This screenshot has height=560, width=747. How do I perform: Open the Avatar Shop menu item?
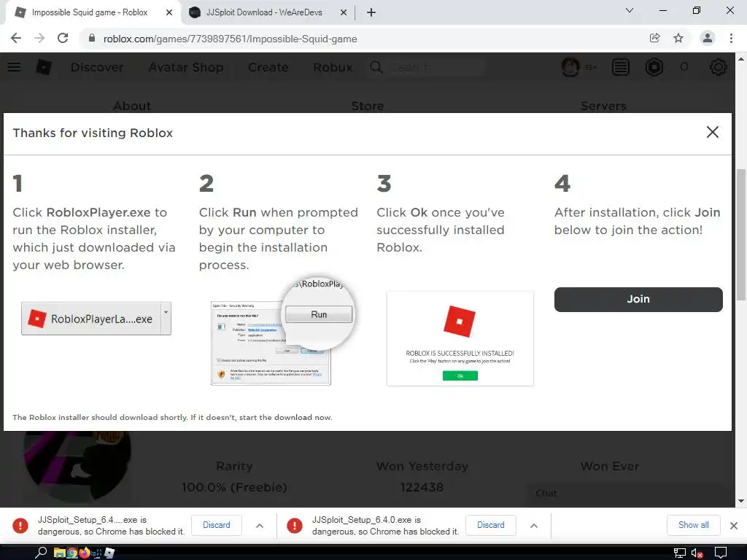[x=186, y=67]
